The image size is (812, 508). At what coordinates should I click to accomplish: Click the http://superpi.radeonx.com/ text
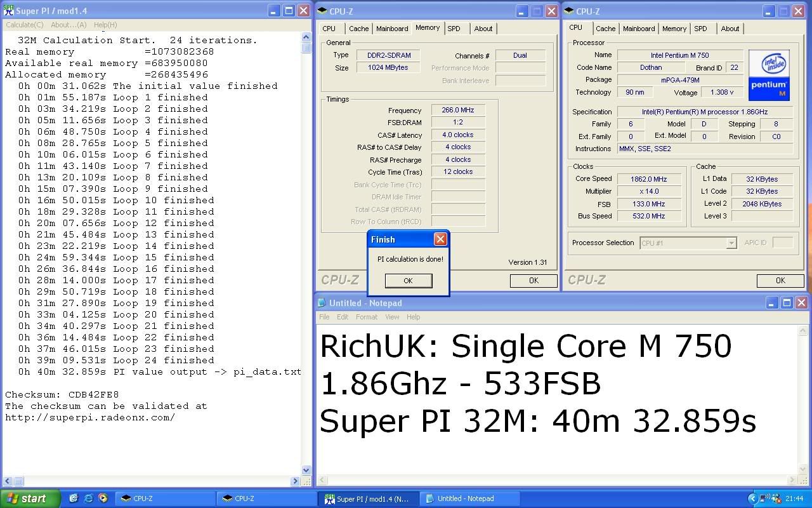(90, 417)
